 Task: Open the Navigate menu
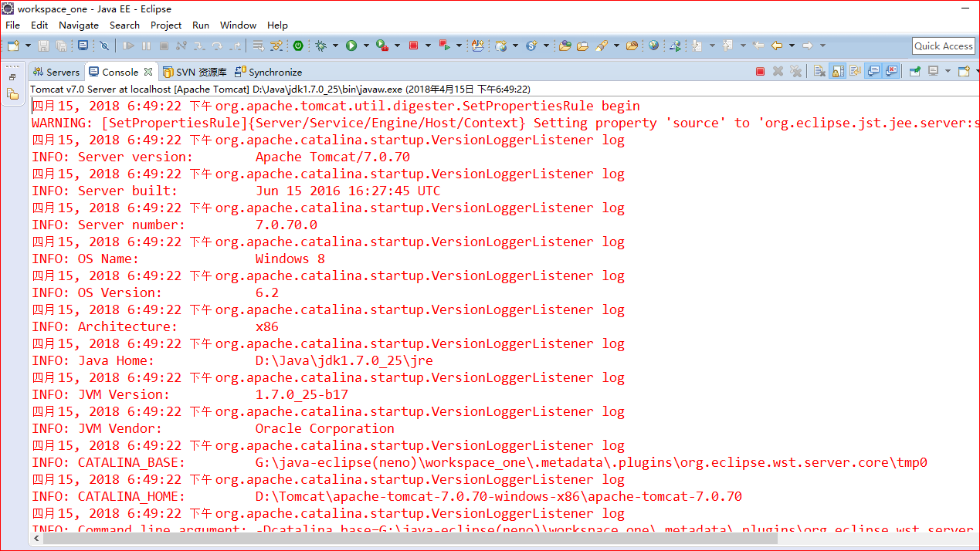click(79, 25)
